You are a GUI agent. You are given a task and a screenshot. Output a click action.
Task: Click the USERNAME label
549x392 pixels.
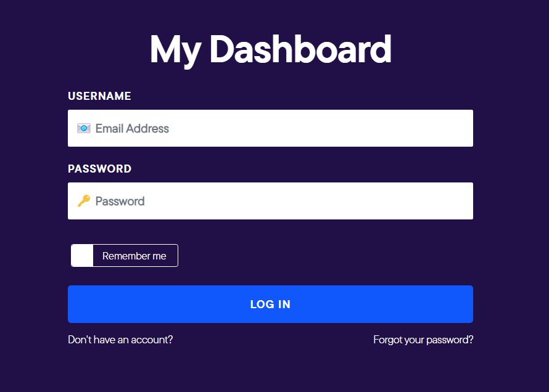99,96
